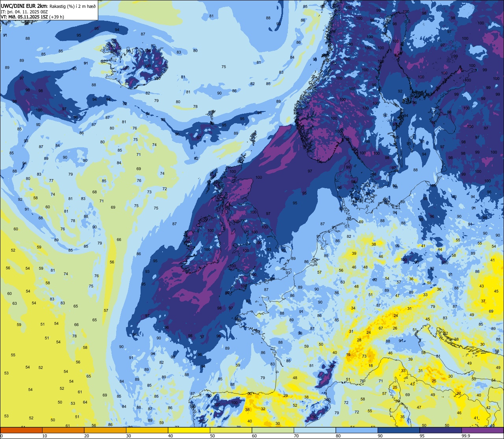Screen dimensions: 504x439
Task: Select the '90' legend scale label
Action: pyautogui.click(x=380, y=436)
